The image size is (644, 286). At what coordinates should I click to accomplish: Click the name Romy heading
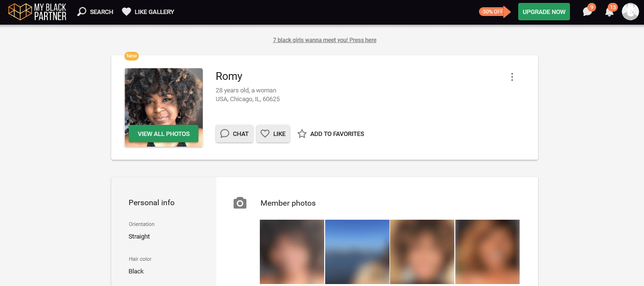[x=229, y=76]
